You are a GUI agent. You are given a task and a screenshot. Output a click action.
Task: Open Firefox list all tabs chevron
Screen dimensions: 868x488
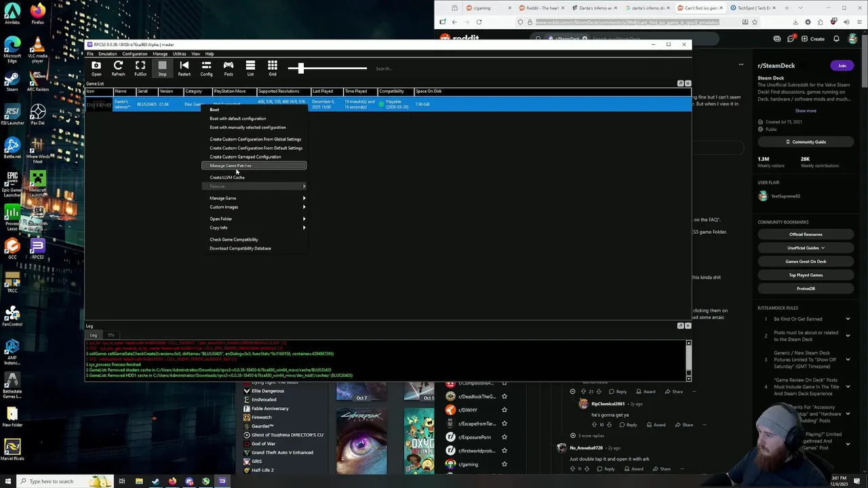800,8
